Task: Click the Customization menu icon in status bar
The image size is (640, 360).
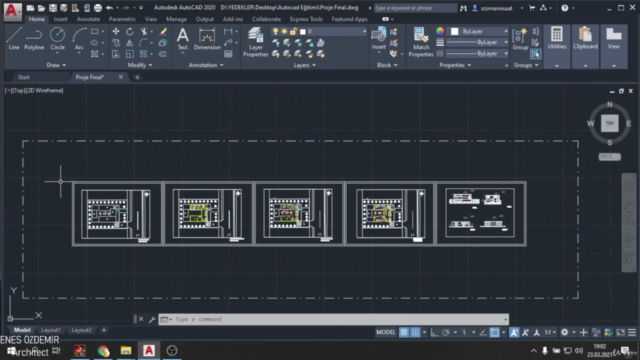Action: click(632, 332)
